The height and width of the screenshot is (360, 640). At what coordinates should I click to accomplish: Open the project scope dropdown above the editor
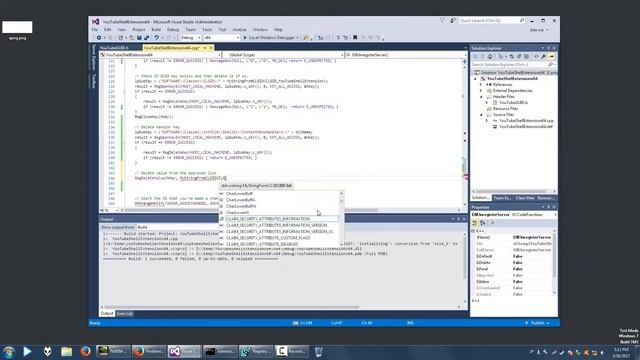pyautogui.click(x=161, y=55)
